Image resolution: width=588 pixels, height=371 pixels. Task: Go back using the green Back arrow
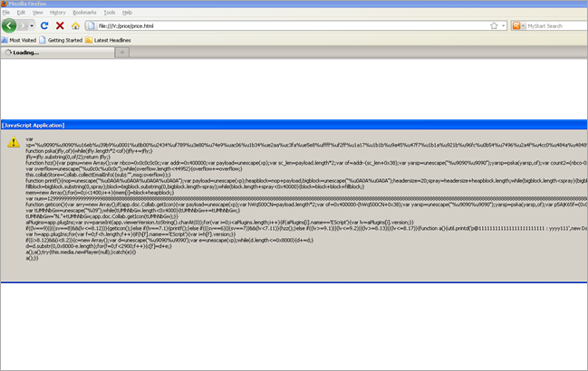(10, 26)
